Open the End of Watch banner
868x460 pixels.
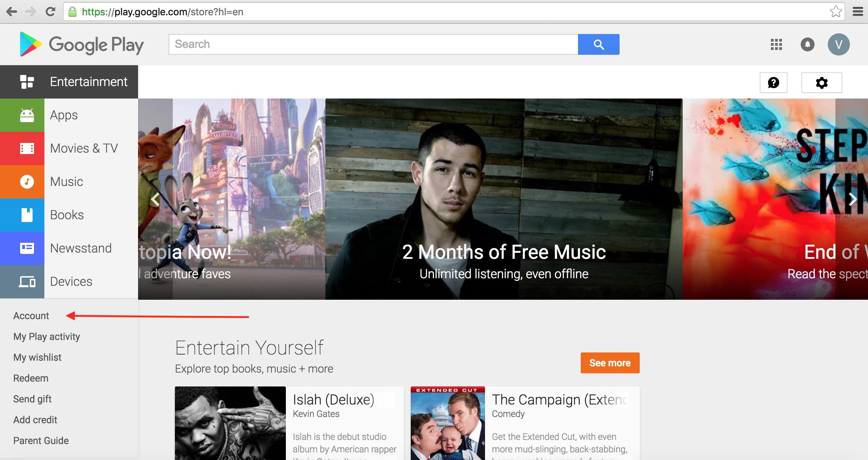pos(775,199)
